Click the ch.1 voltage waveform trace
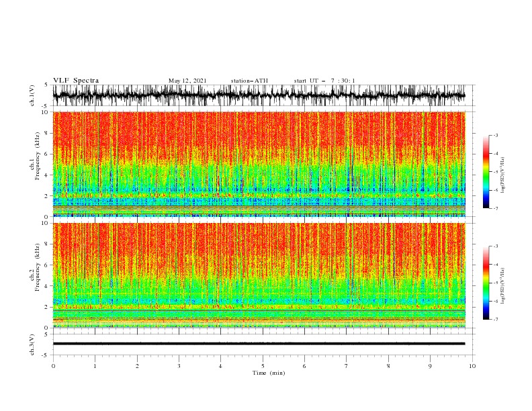The width and height of the screenshot is (532, 411). (259, 95)
